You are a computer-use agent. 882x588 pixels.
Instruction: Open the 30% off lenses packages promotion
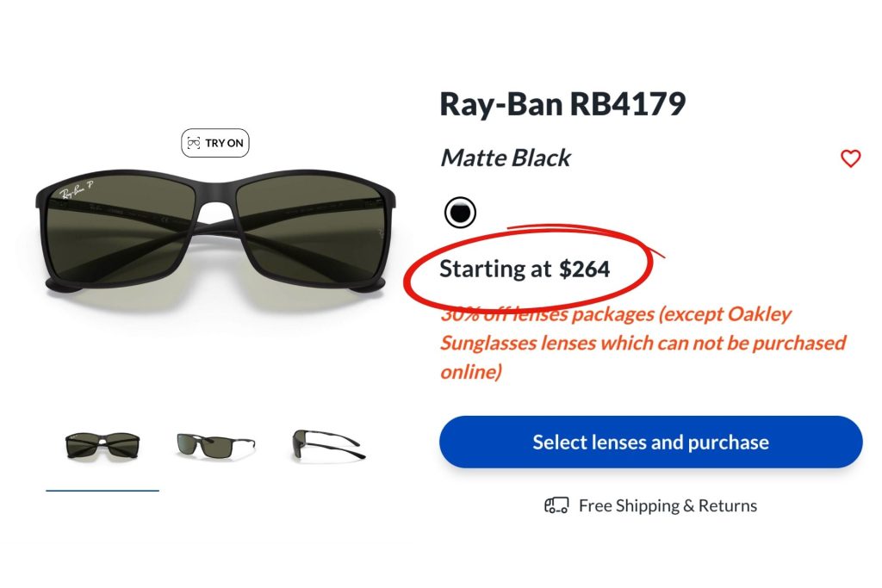(x=643, y=343)
